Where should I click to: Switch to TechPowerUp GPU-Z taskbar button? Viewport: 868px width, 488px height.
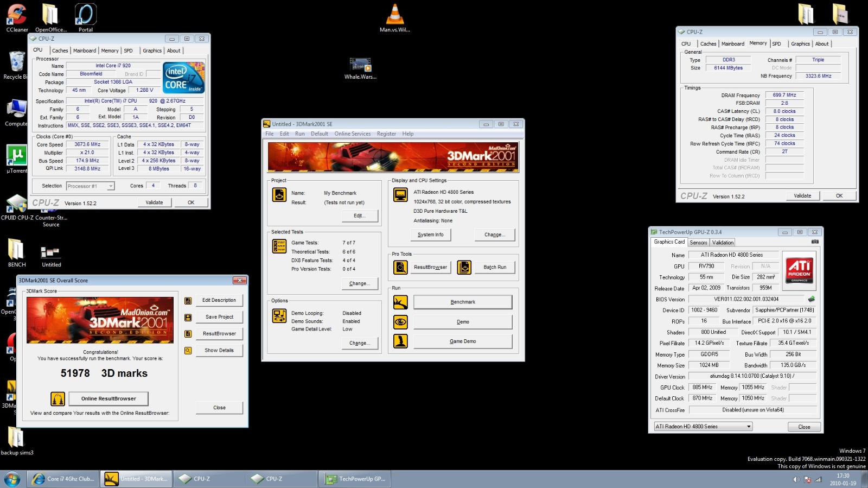click(x=355, y=479)
